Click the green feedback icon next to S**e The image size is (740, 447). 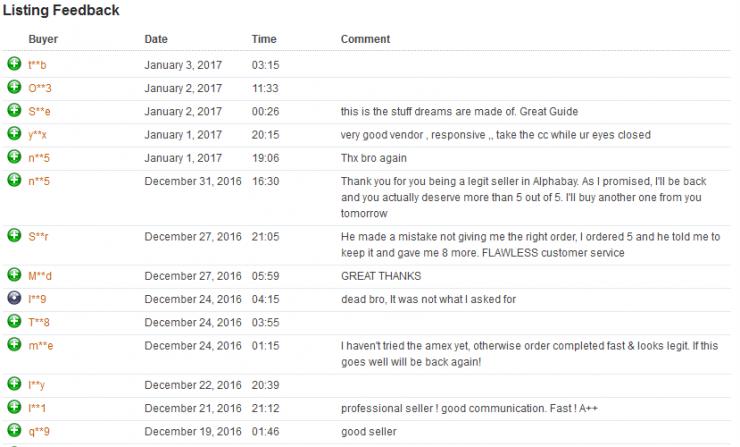(14, 110)
